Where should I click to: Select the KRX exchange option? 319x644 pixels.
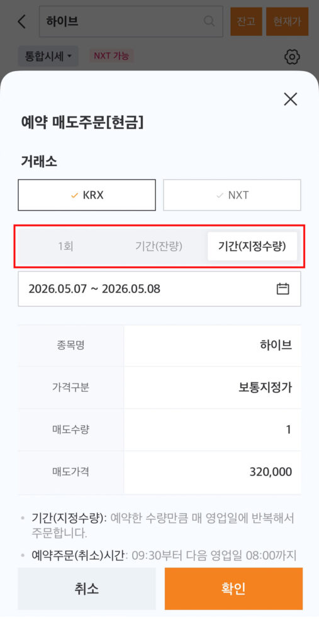point(87,195)
